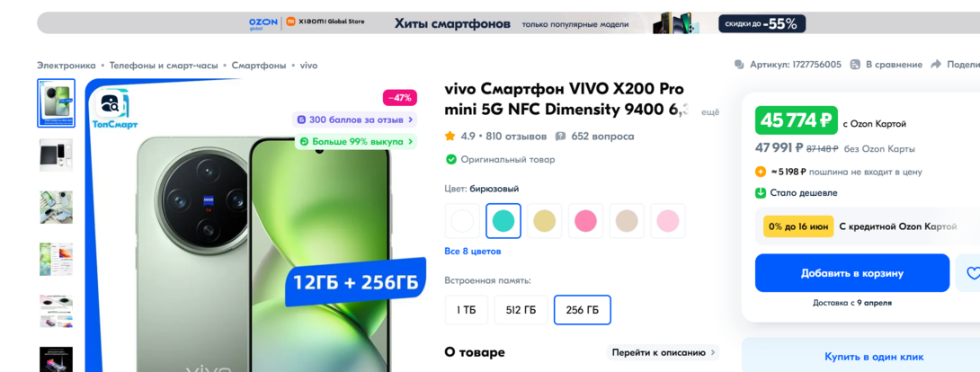The width and height of the screenshot is (980, 372).
Task: Click the copy icon beside Артикул
Action: click(x=739, y=65)
